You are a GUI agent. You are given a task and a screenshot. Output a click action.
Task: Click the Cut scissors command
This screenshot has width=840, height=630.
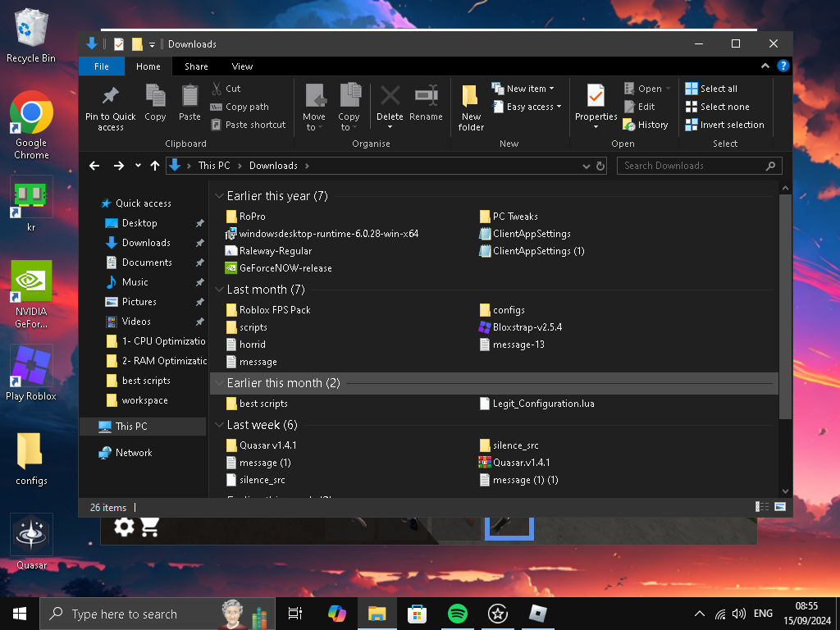[226, 89]
